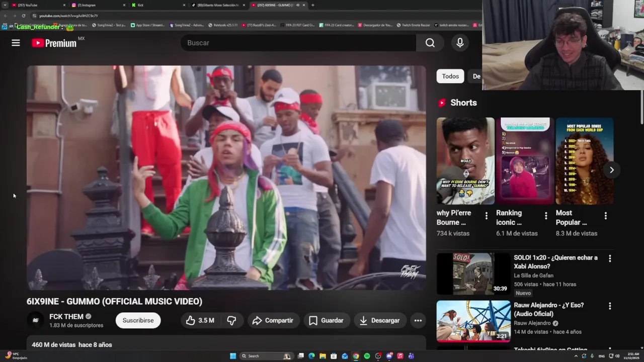The image size is (644, 362).
Task: Open 'Rauw Alejandro - ¿Y Eso? (Audio Oficial)' title
Action: [548, 310]
